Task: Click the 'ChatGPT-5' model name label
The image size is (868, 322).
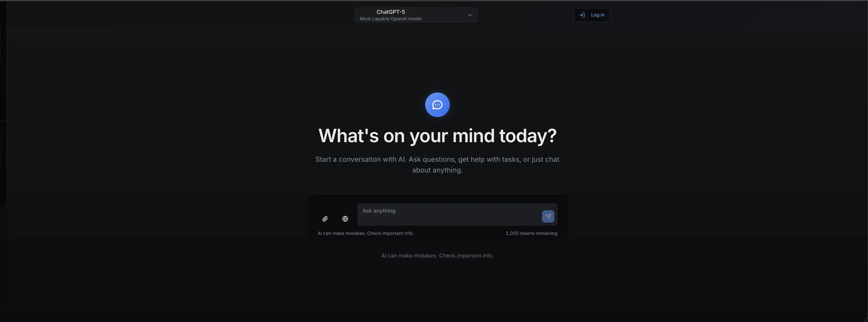Action: pos(391,12)
